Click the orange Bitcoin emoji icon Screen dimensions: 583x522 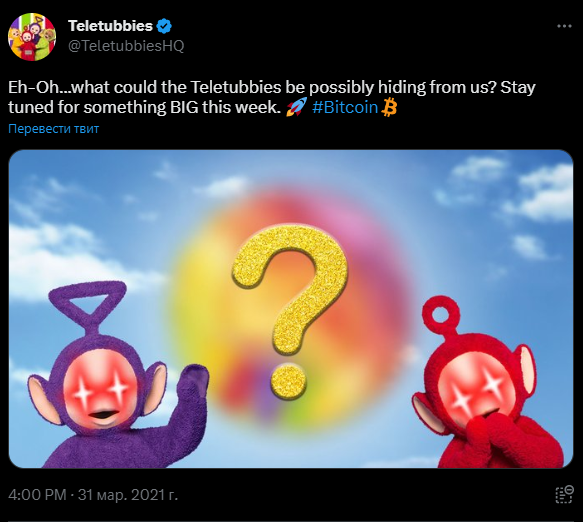click(389, 107)
